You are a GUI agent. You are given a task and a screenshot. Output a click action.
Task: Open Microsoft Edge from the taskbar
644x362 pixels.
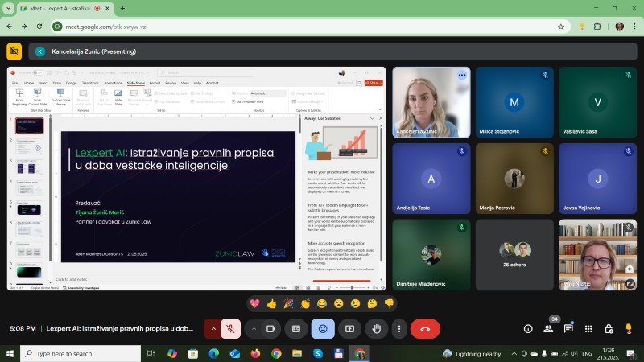213,353
